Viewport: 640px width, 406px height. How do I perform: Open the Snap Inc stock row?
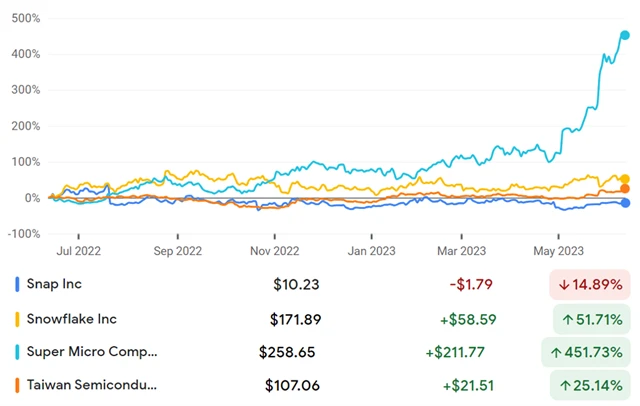(x=58, y=284)
